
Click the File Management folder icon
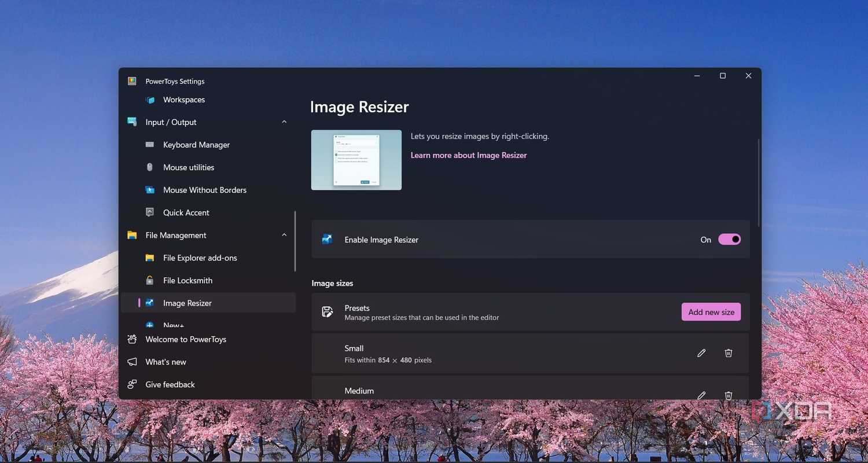pyautogui.click(x=132, y=235)
